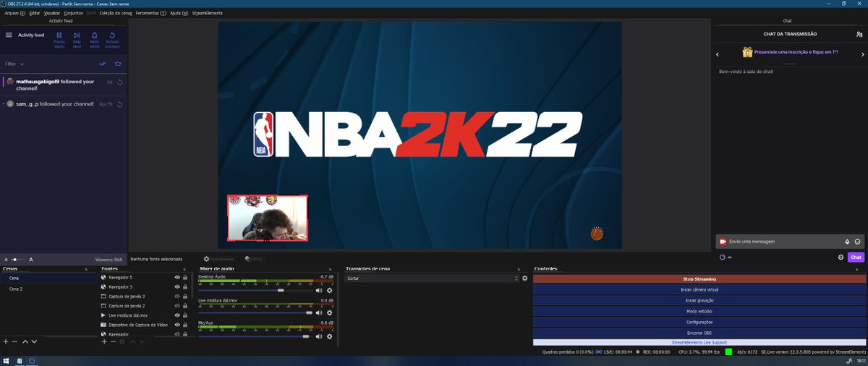The width and height of the screenshot is (868, 366).
Task: Click the Pause alerts icon
Action: (x=59, y=35)
